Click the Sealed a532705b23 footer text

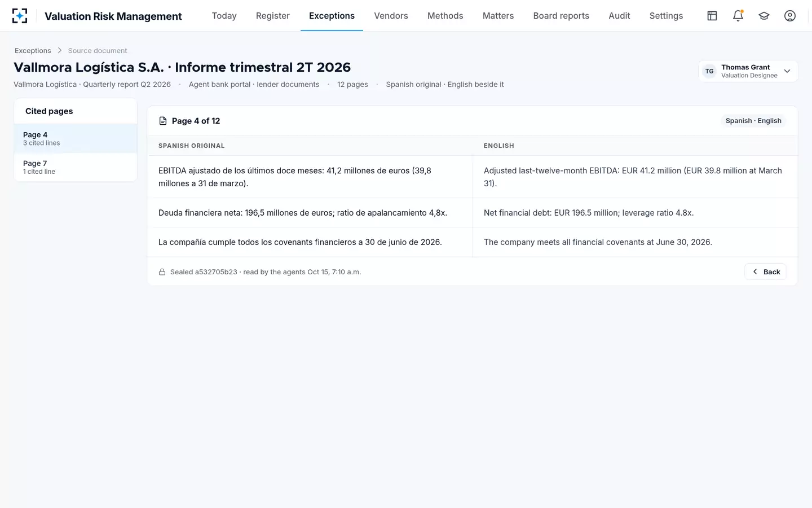(266, 272)
